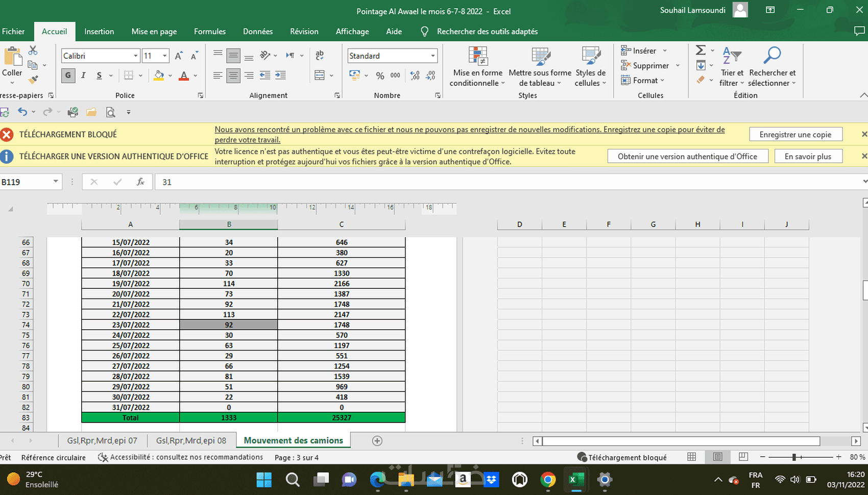Click the Clear eraser icon
The height and width of the screenshot is (495, 868).
(701, 80)
